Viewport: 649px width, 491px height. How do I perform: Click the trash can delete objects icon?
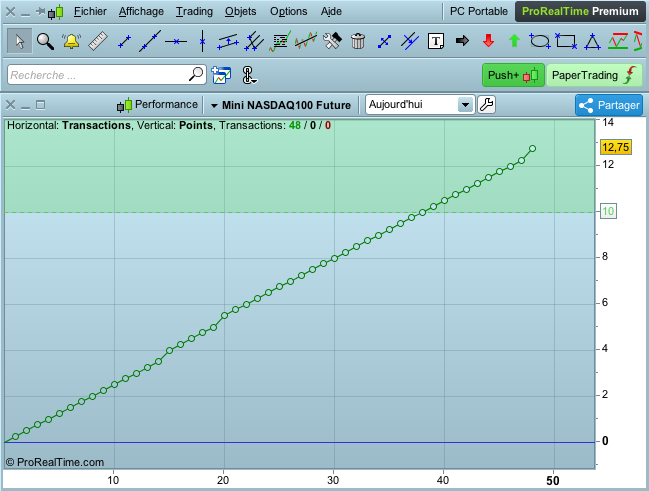click(358, 41)
